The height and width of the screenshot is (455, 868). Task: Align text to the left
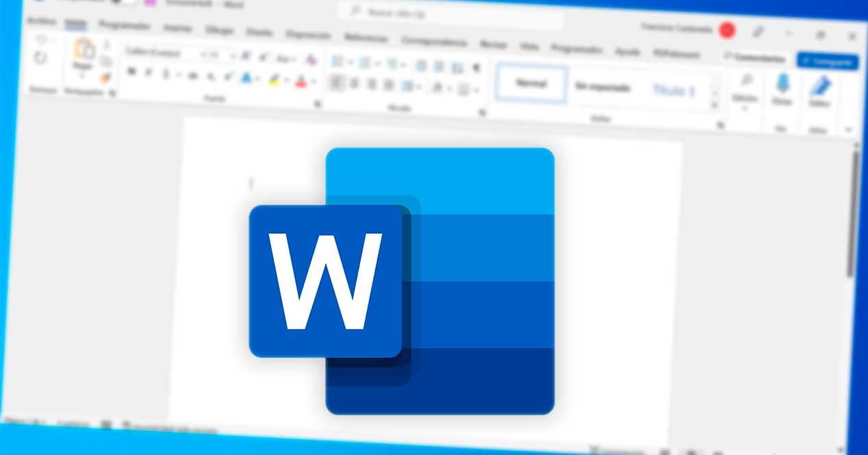pyautogui.click(x=337, y=83)
